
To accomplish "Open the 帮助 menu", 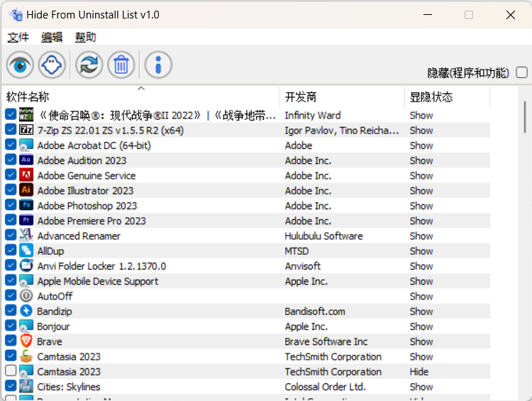I will click(x=86, y=37).
